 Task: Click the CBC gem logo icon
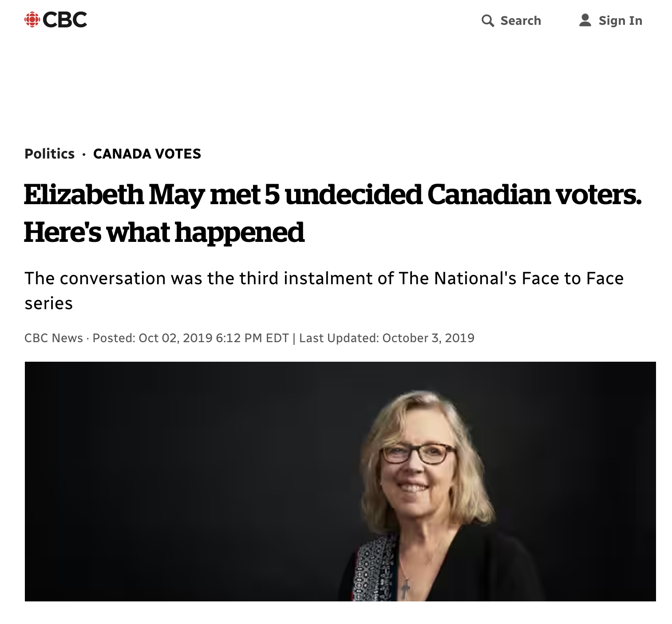(x=32, y=20)
